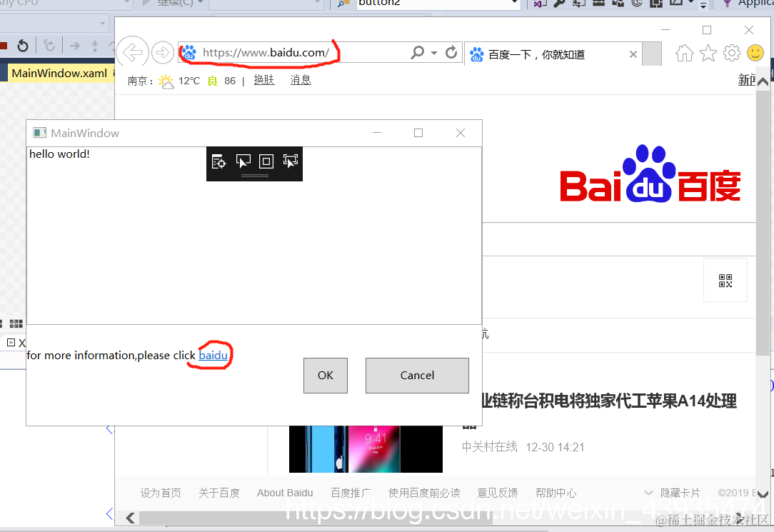774x532 pixels.
Task: Toggle Display Layout Adorners
Action: point(266,163)
